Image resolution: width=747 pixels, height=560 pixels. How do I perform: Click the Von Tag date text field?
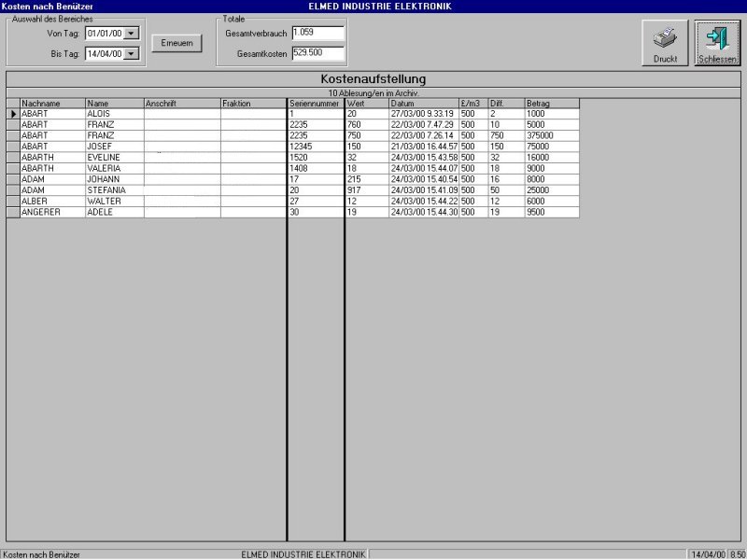(x=104, y=34)
